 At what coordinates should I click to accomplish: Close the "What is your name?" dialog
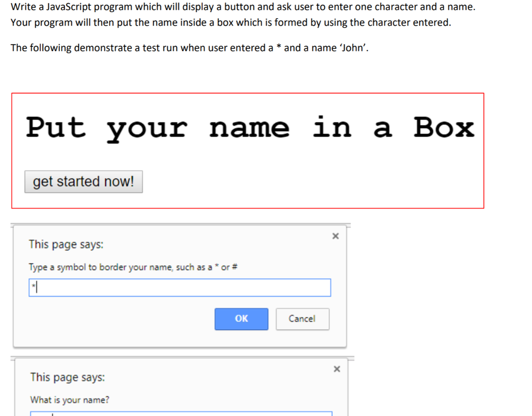tap(336, 369)
